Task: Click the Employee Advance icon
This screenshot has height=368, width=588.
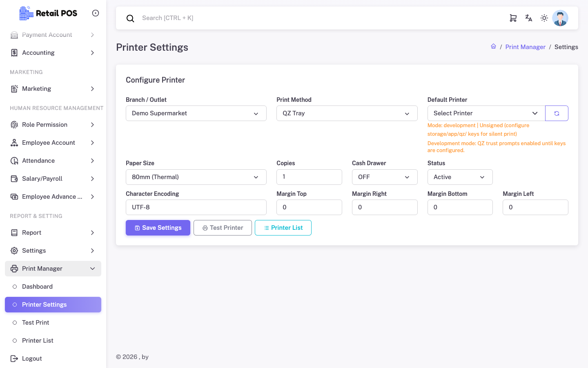Action: [14, 197]
